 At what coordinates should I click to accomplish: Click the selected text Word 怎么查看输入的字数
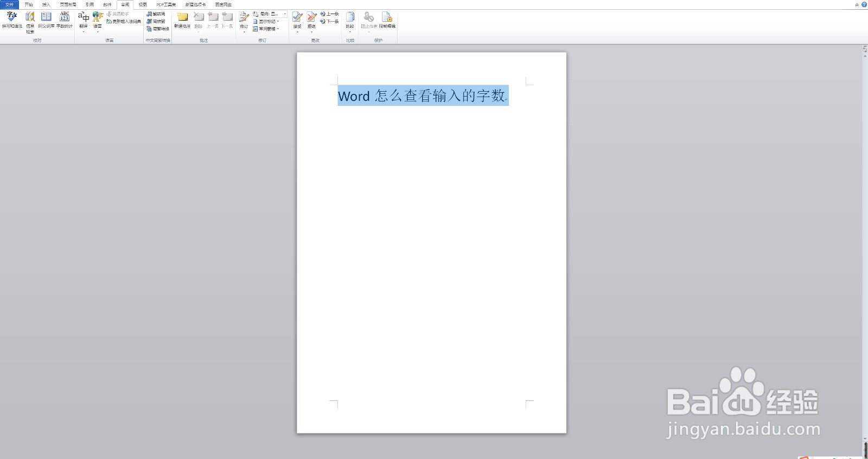(423, 95)
